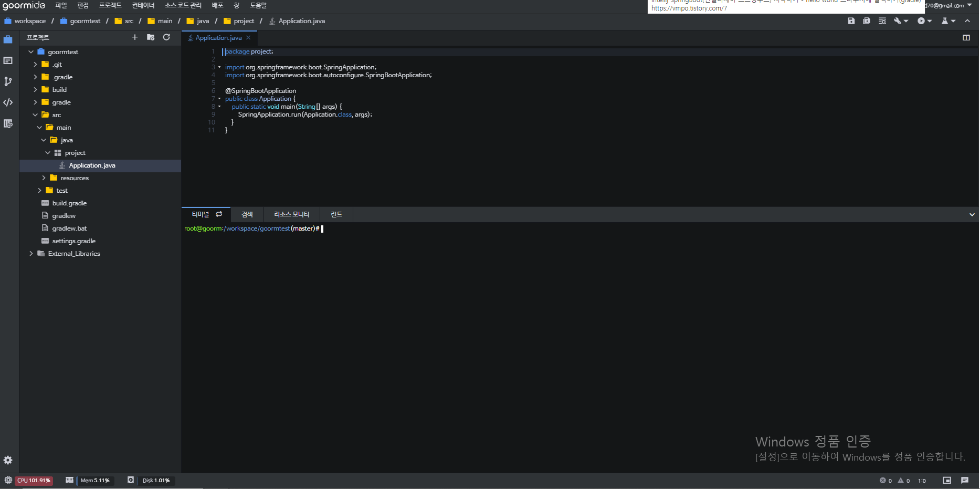
Task: Collapse the bottom panel with the chevron
Action: pos(972,215)
